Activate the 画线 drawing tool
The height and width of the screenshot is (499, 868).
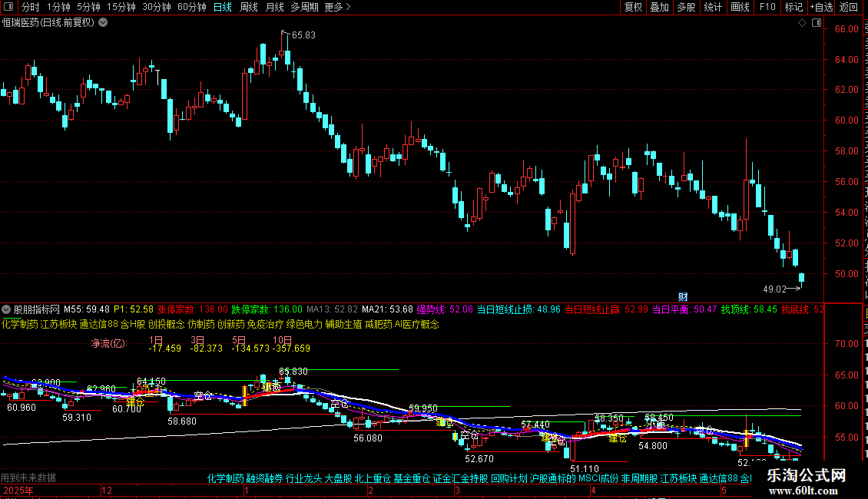pos(740,7)
